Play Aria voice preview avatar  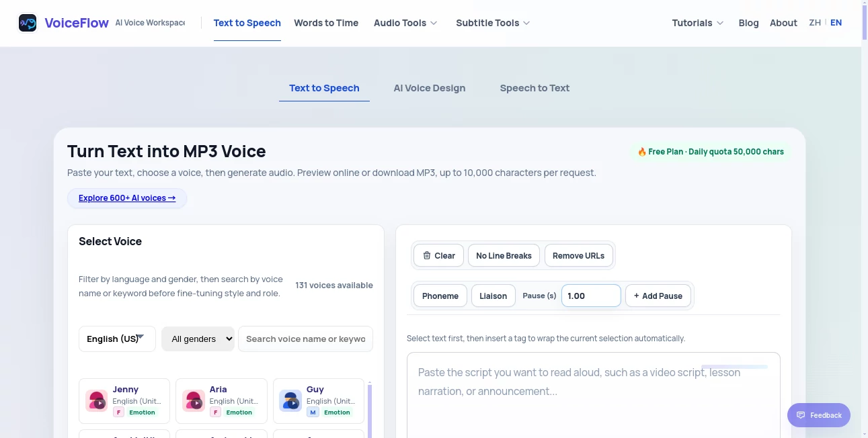tap(194, 401)
